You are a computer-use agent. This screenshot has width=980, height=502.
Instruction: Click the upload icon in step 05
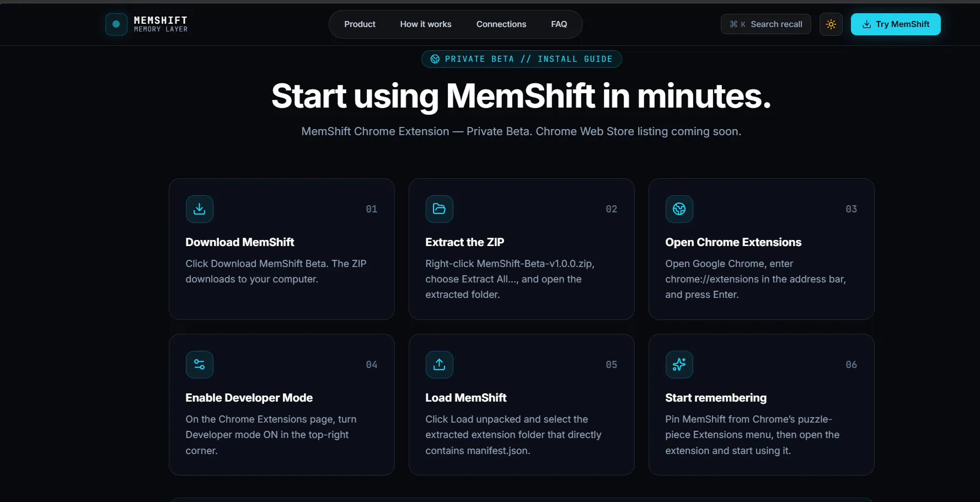pos(440,365)
